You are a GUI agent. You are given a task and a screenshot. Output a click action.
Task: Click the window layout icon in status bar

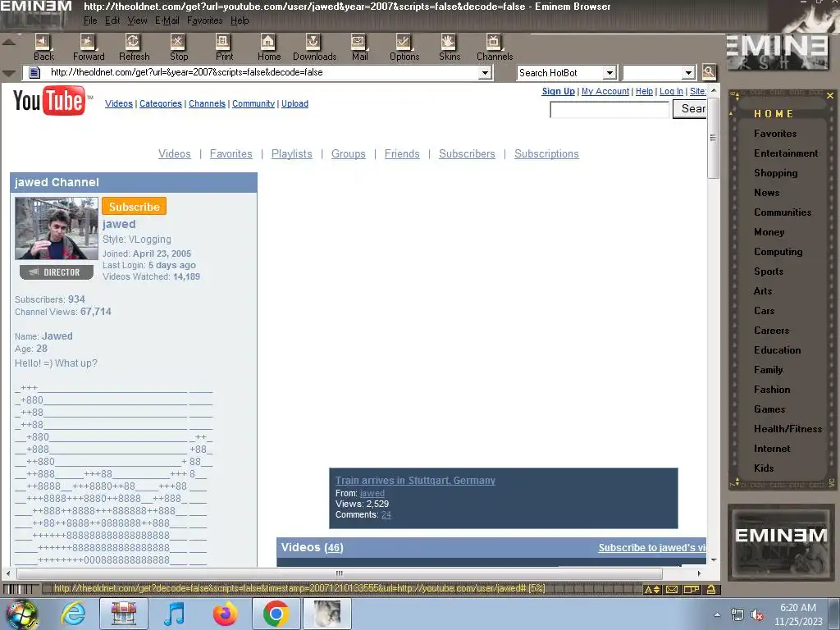(692, 589)
